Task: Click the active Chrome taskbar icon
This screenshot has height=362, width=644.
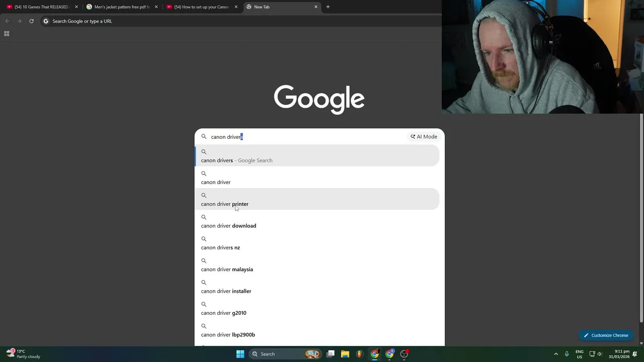Action: coord(375,354)
